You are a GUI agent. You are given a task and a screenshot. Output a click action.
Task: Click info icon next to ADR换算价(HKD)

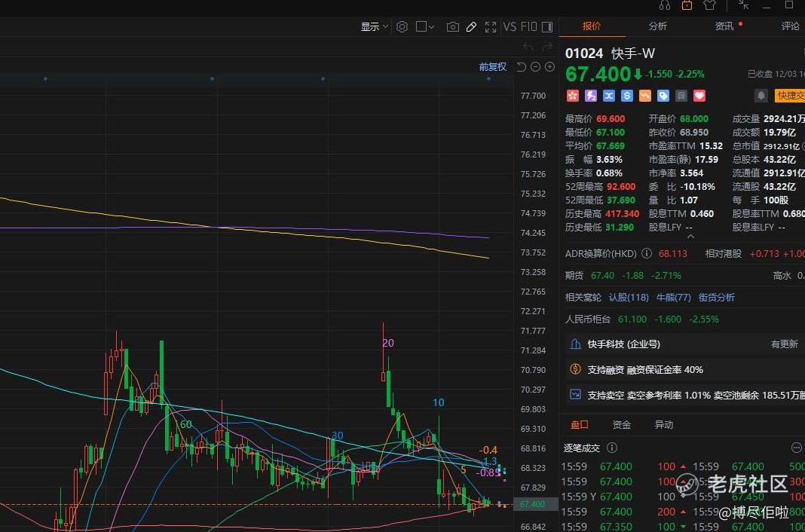pos(647,253)
